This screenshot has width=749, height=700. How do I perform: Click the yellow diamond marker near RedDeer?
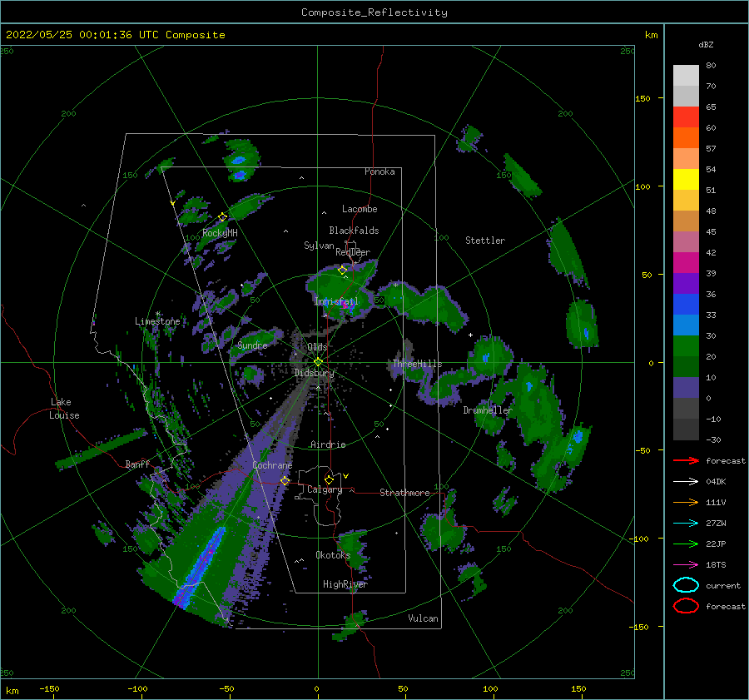point(342,270)
